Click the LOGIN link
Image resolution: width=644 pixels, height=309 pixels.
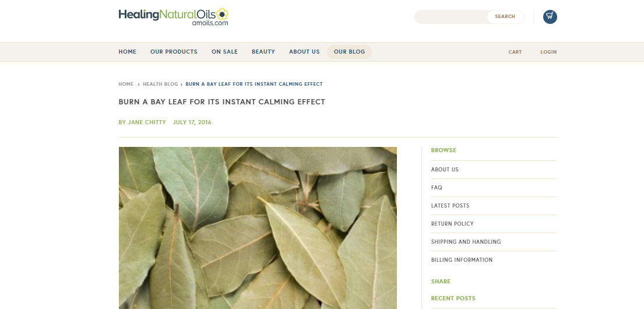tap(549, 52)
